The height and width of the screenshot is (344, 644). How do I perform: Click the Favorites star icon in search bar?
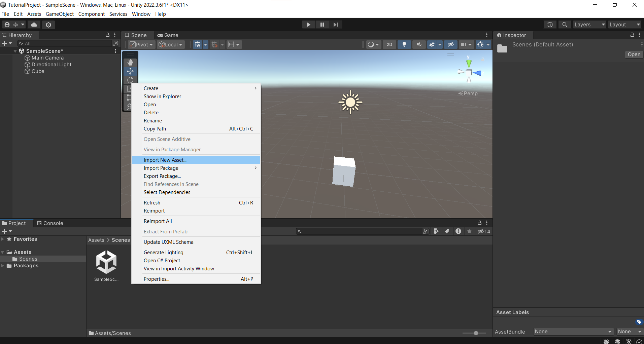[469, 231]
